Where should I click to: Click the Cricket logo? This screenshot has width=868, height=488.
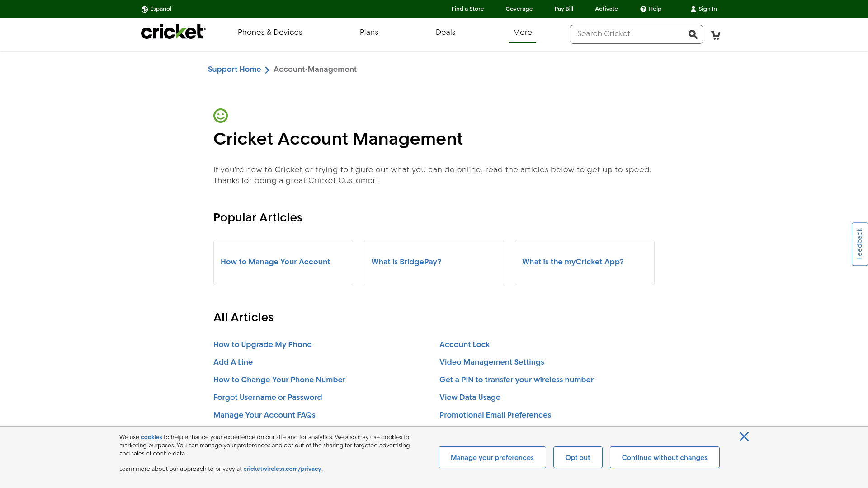[173, 32]
